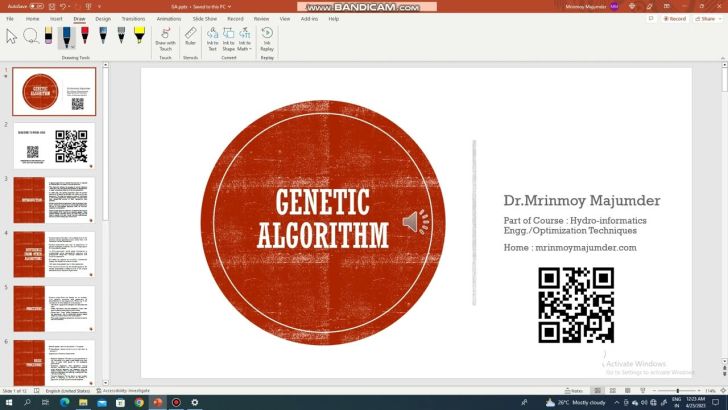Open the undo history dropdown arrow
Viewport: 728px width, 410px height.
(69, 7)
